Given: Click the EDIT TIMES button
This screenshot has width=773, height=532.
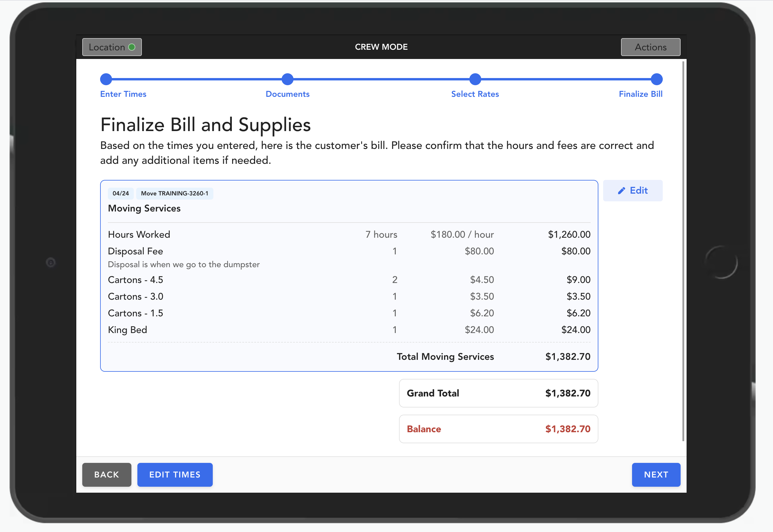Looking at the screenshot, I should coord(174,475).
